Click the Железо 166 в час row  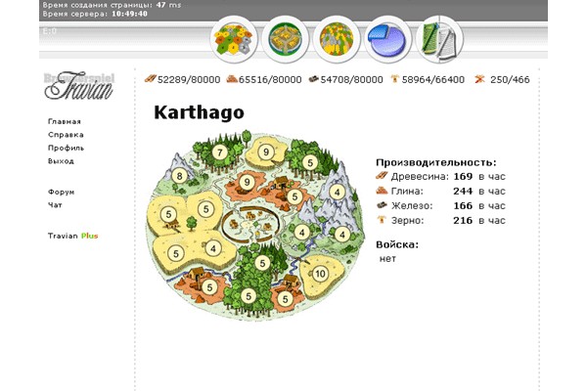point(440,205)
